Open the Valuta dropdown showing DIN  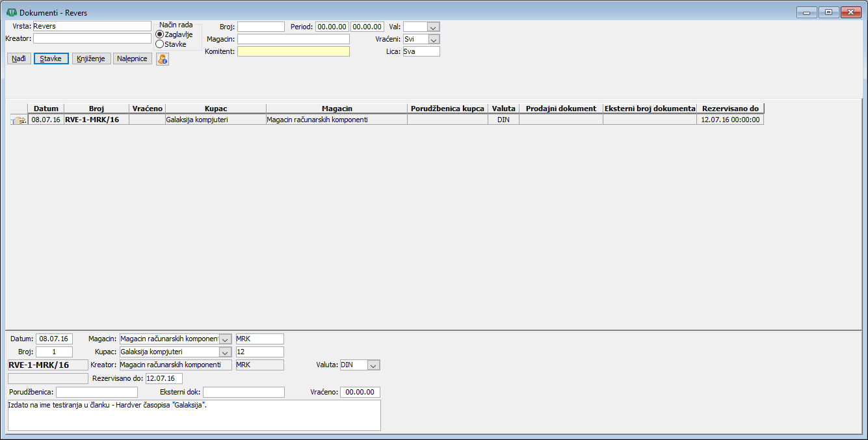tap(373, 365)
